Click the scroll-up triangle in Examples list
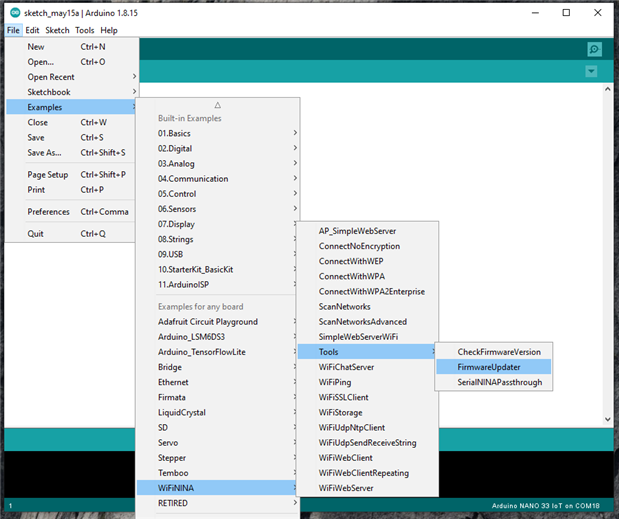 [217, 104]
